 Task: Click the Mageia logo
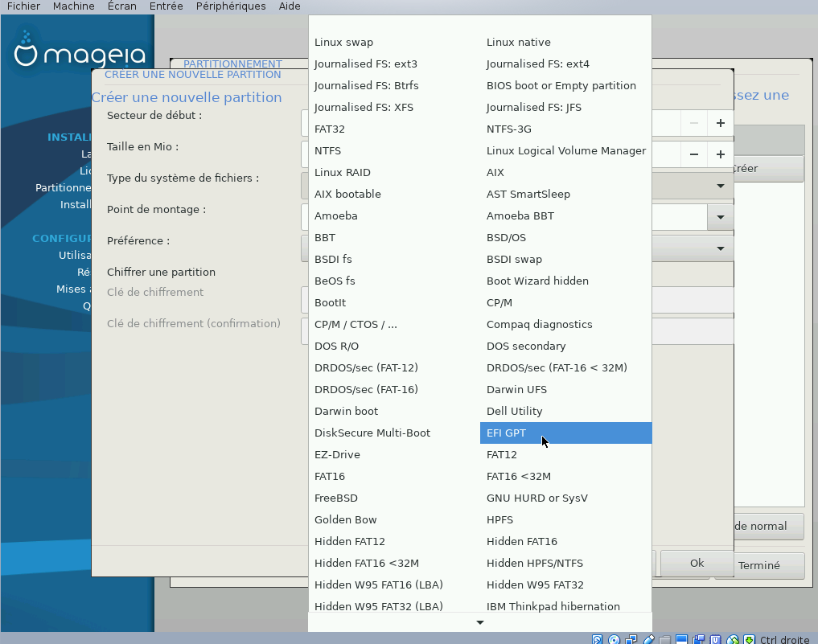pyautogui.click(x=80, y=51)
